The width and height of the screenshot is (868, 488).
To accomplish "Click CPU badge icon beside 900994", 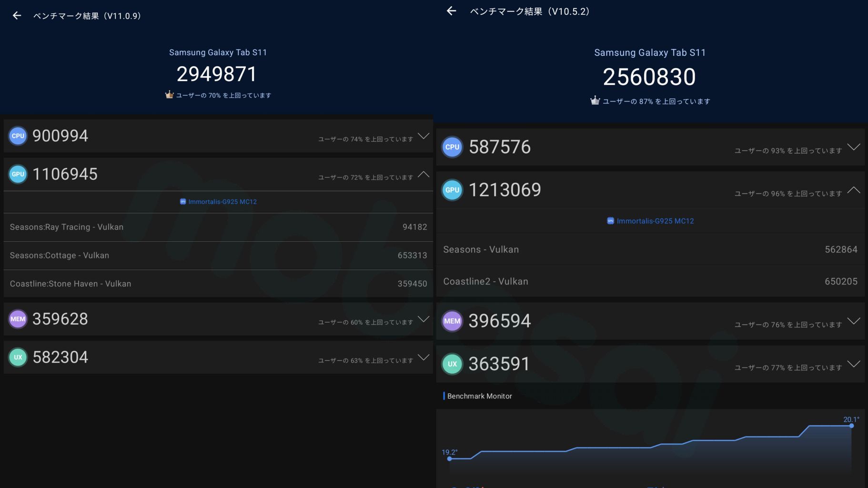I will point(18,136).
